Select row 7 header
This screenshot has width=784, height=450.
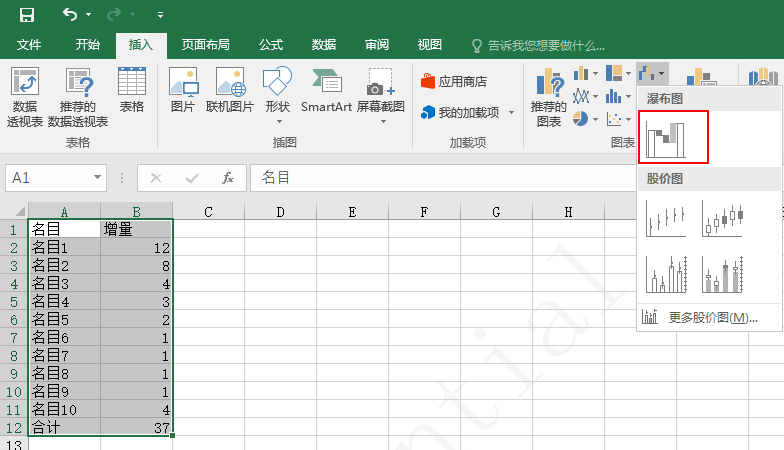(x=14, y=338)
